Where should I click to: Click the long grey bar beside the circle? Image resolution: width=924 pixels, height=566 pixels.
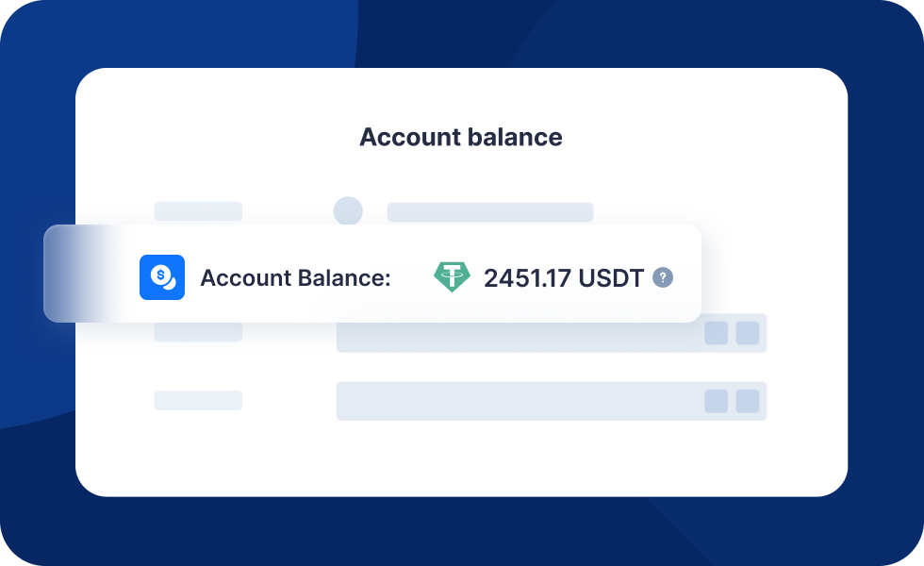490,211
